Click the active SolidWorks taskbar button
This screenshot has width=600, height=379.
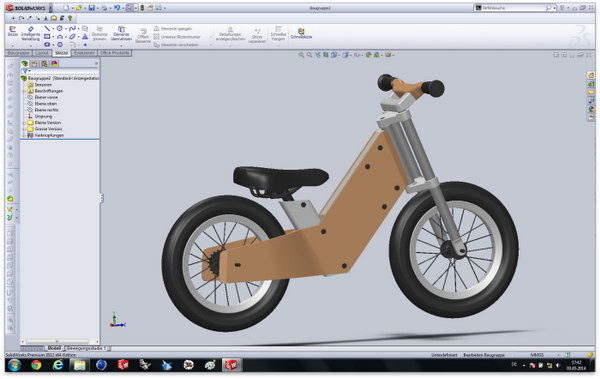tap(232, 365)
